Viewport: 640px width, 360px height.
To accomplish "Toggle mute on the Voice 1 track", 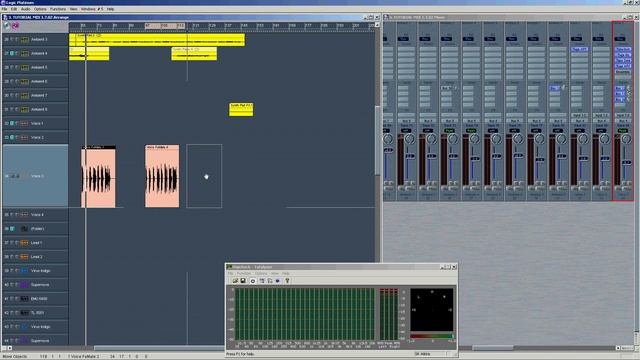I will pyautogui.click(x=12, y=123).
